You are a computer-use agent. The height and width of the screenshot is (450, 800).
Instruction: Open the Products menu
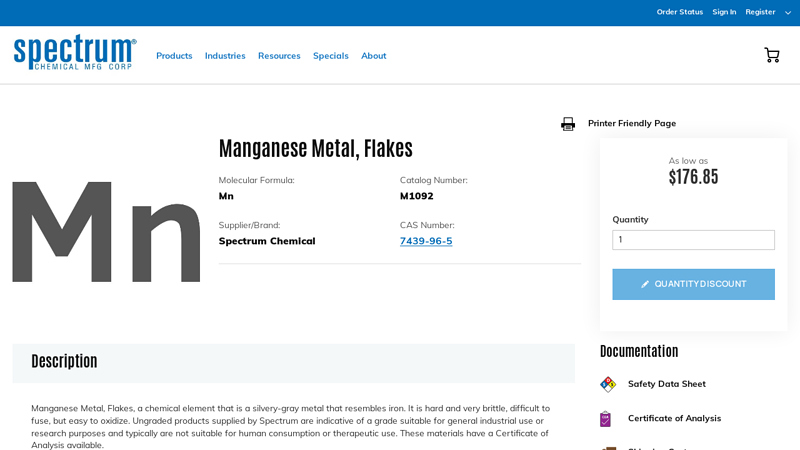click(x=174, y=56)
